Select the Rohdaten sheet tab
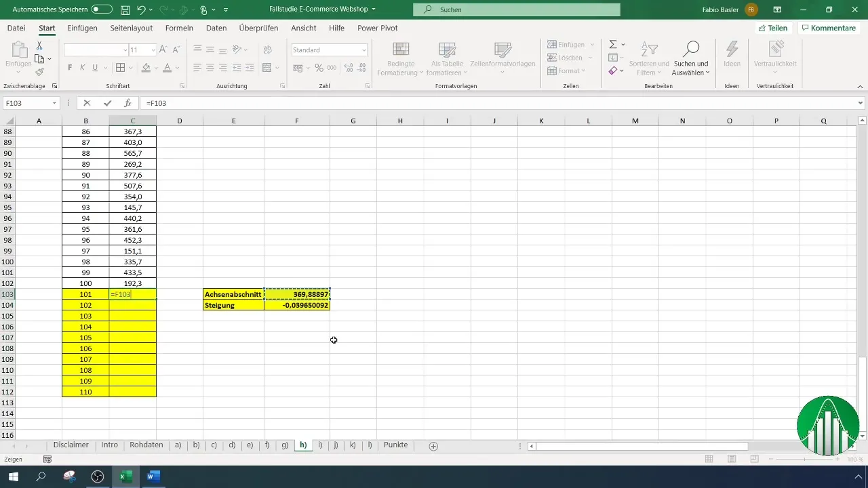Viewport: 868px width, 488px height. pyautogui.click(x=146, y=445)
